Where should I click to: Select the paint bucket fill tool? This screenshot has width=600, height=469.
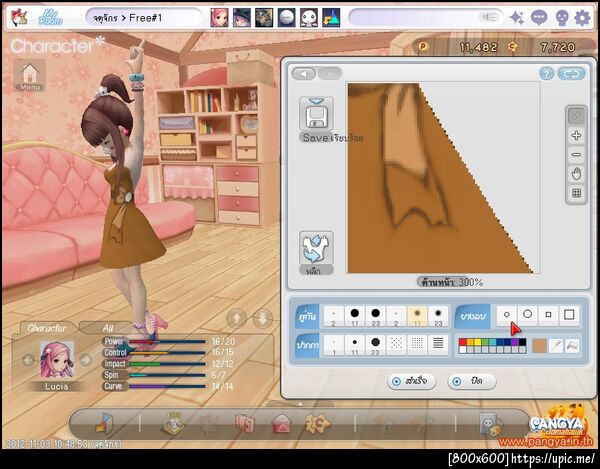tap(572, 346)
